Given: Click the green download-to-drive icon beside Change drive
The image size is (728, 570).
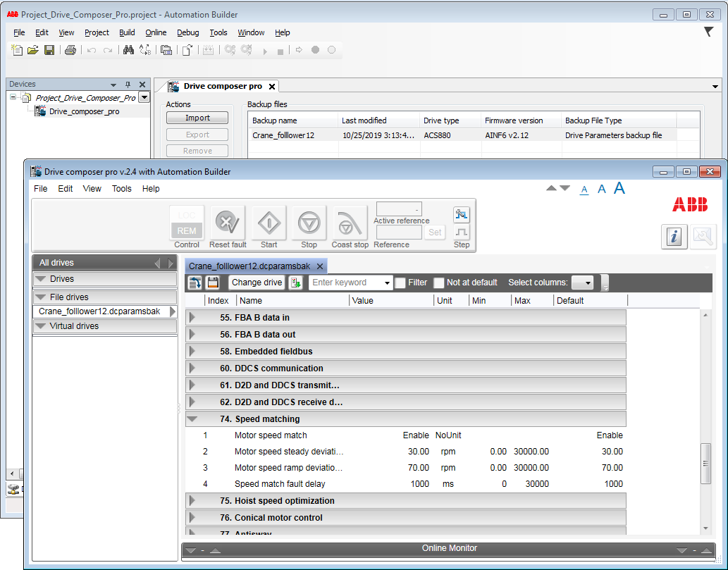Looking at the screenshot, I should [x=295, y=282].
